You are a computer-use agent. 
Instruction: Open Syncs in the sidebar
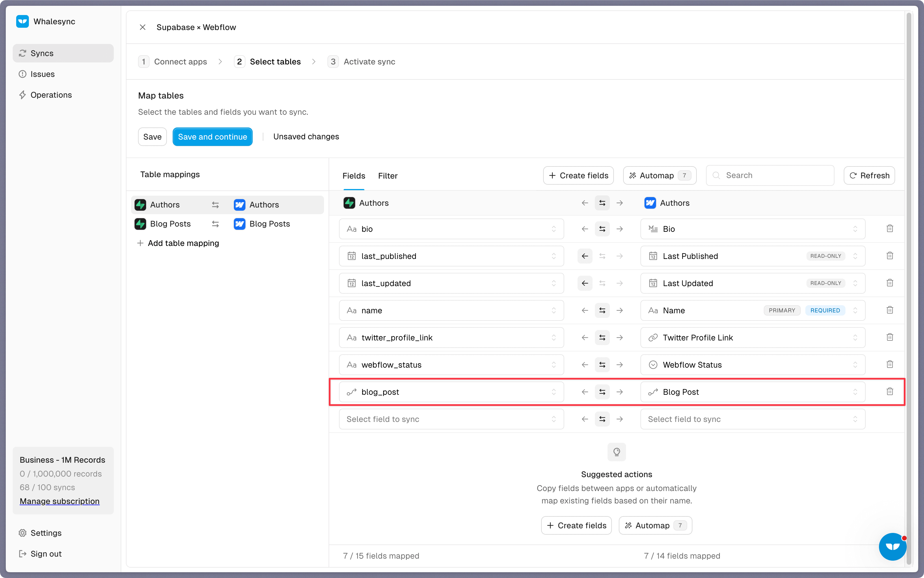pos(63,53)
